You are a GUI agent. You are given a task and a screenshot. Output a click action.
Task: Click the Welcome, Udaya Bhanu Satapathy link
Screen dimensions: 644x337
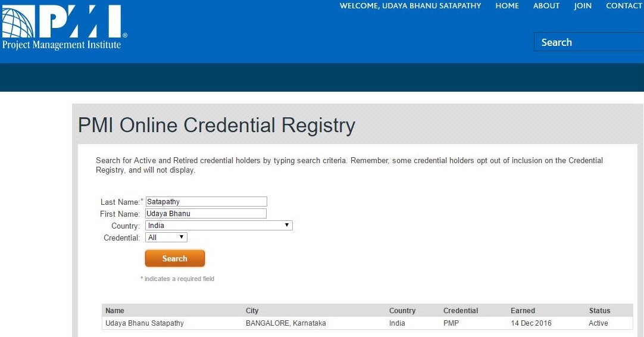pyautogui.click(x=410, y=6)
